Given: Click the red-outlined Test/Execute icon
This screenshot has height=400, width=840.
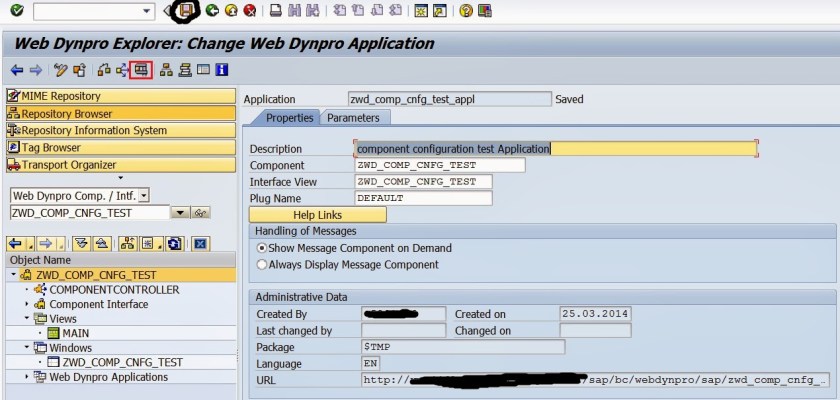Looking at the screenshot, I should [x=141, y=70].
